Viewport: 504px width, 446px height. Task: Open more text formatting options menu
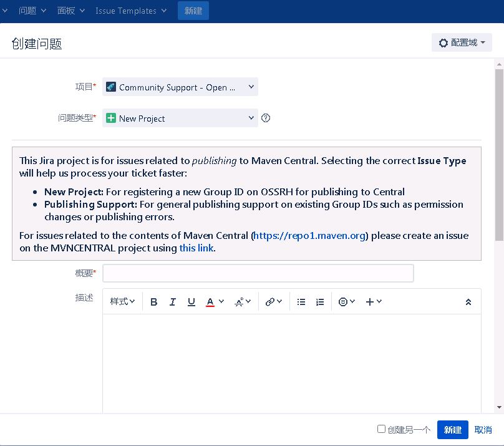click(x=243, y=302)
